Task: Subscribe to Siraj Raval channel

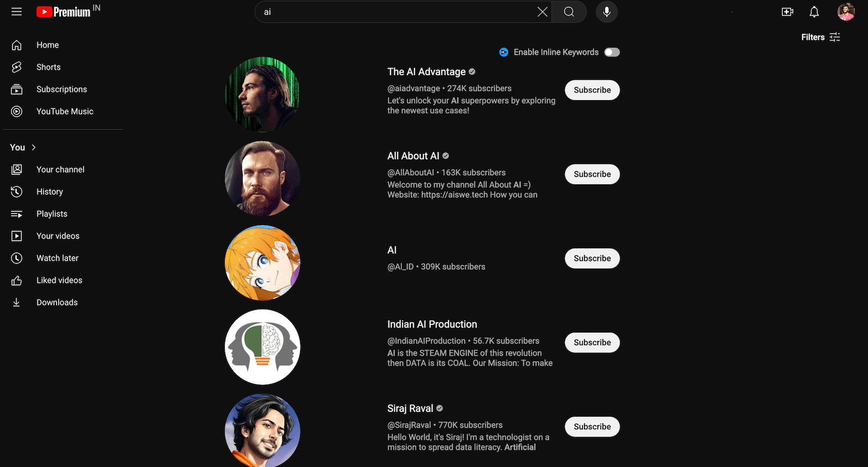Action: pyautogui.click(x=592, y=427)
